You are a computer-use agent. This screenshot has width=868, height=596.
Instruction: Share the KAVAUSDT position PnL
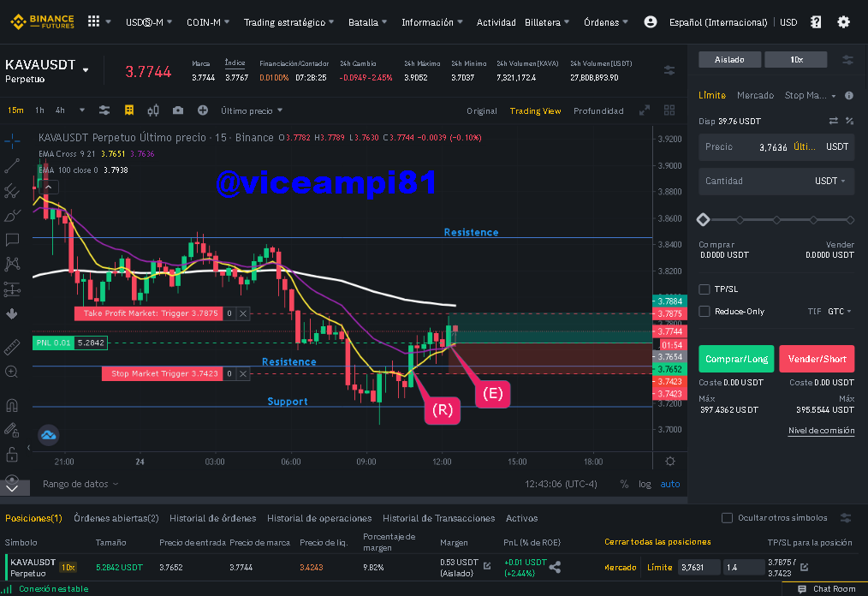pyautogui.click(x=555, y=567)
